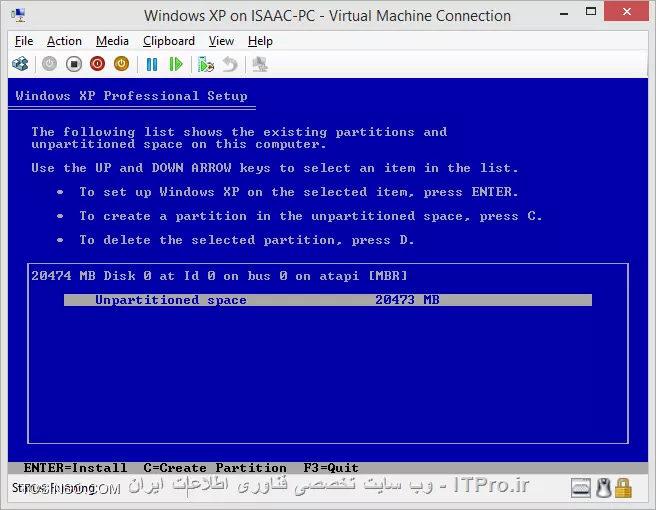Pause the virtual machine

tap(152, 64)
